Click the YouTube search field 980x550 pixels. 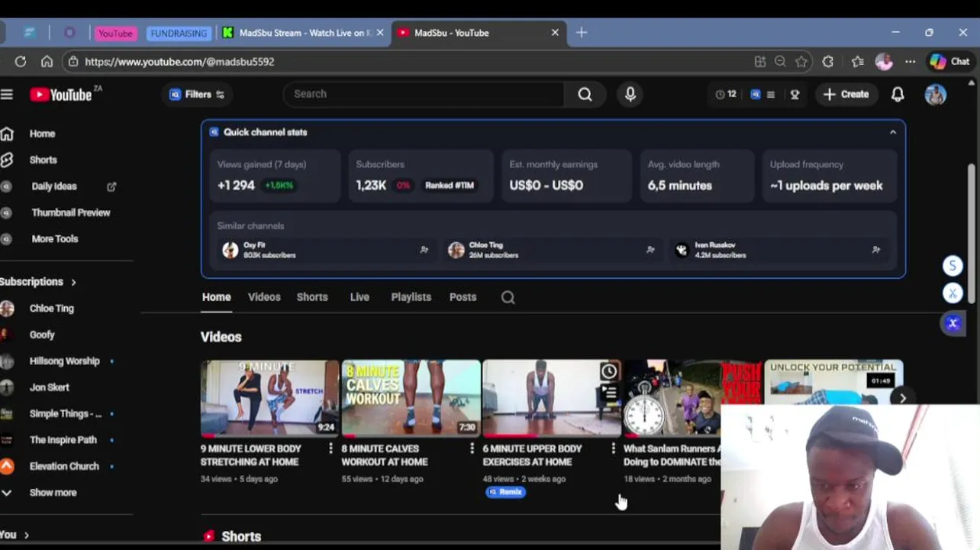coord(424,94)
